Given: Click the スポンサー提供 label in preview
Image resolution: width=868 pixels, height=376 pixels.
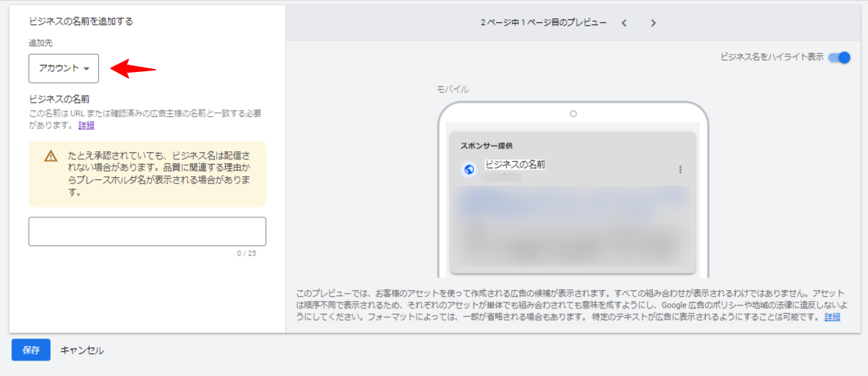Looking at the screenshot, I should (x=486, y=145).
